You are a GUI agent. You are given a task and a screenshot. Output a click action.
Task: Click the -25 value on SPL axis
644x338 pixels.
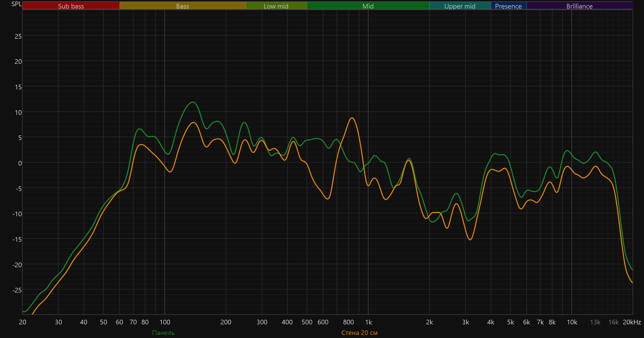[x=17, y=290]
